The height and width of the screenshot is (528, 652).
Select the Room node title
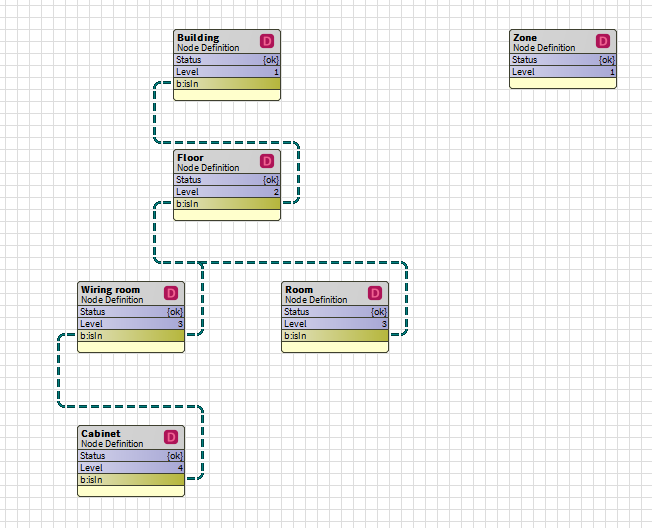coord(299,290)
